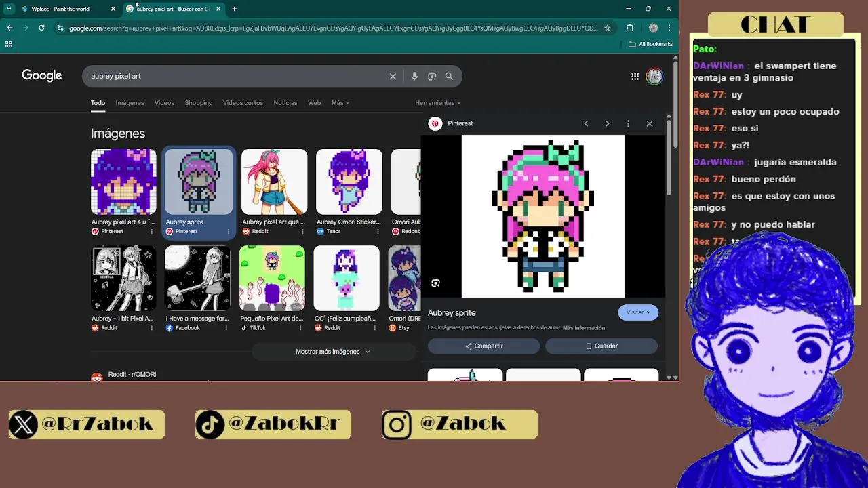Select the Shopping search tab
The height and width of the screenshot is (488, 868).
[199, 103]
